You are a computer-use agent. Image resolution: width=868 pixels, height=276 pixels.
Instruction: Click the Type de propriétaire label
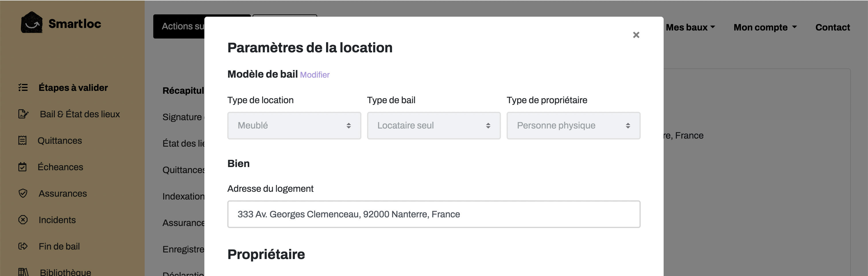click(x=547, y=100)
